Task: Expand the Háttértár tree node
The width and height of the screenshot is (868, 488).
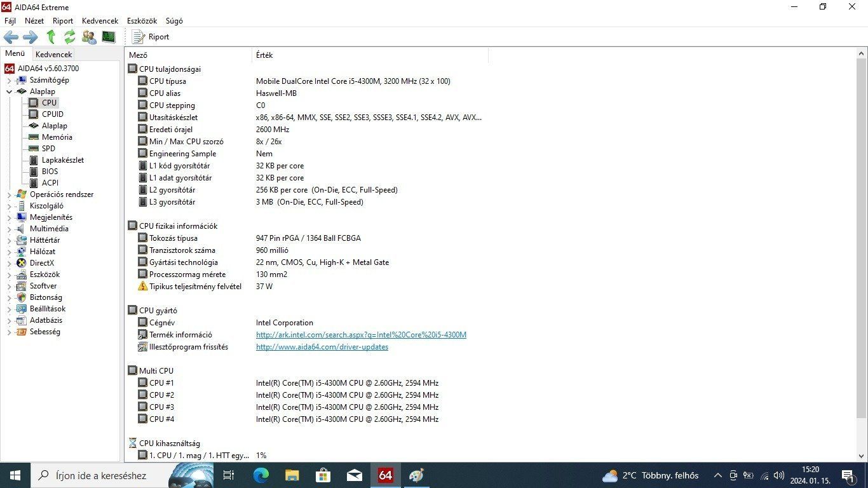Action: tap(9, 240)
